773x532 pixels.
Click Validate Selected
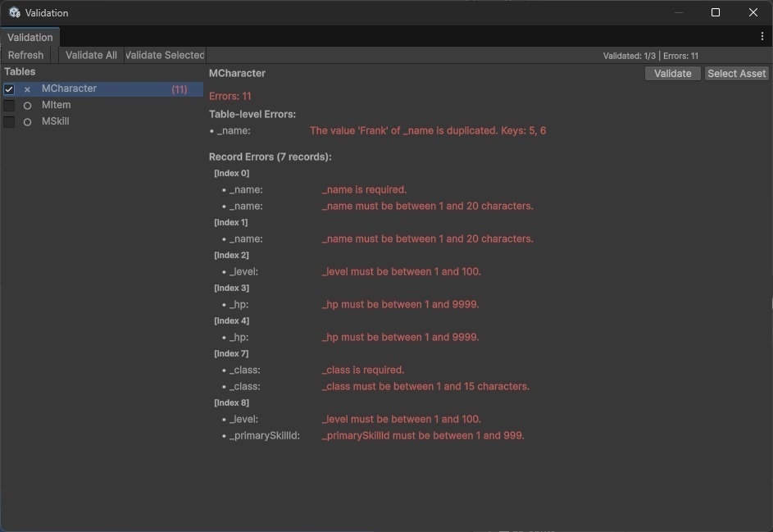tap(164, 55)
